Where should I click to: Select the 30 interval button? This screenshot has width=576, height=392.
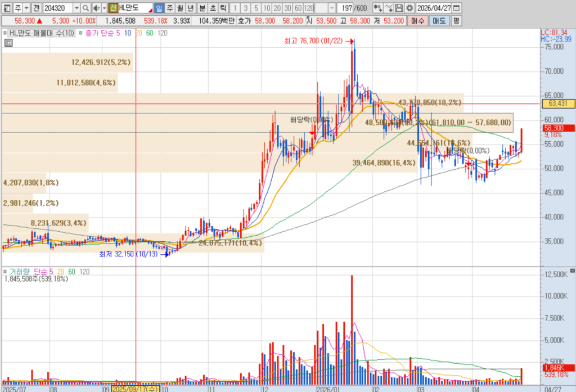pyautogui.click(x=288, y=8)
